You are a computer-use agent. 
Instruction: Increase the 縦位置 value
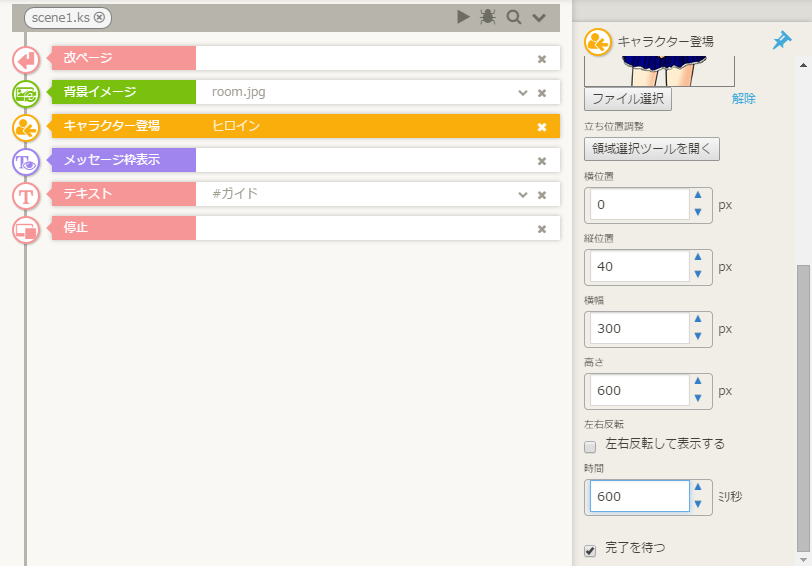pyautogui.click(x=698, y=257)
